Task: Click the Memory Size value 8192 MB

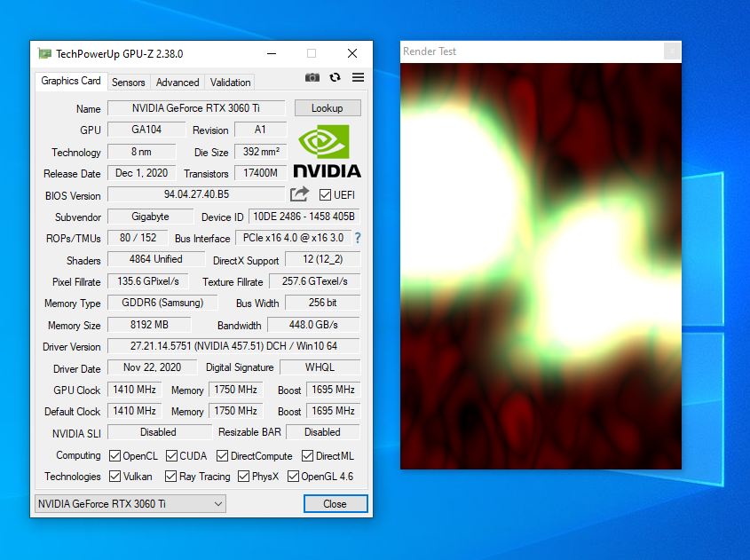Action: click(149, 325)
